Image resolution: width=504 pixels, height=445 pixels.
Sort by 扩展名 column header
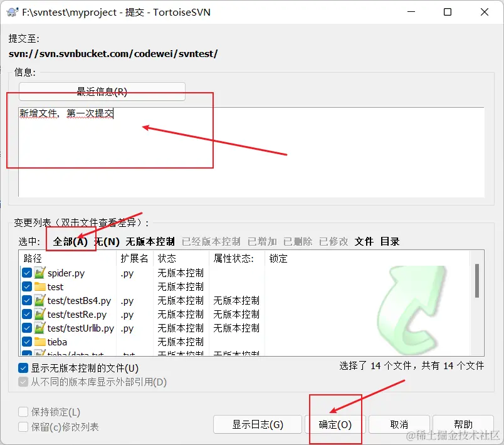pyautogui.click(x=134, y=258)
